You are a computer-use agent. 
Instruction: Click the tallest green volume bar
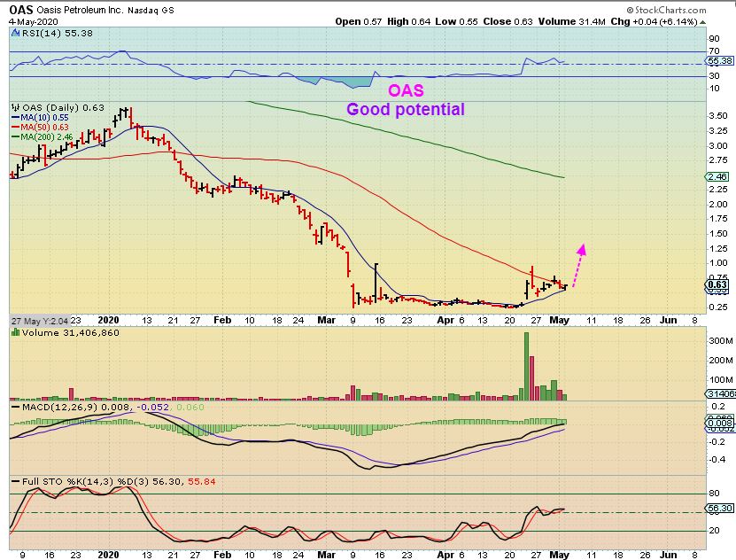(x=527, y=366)
